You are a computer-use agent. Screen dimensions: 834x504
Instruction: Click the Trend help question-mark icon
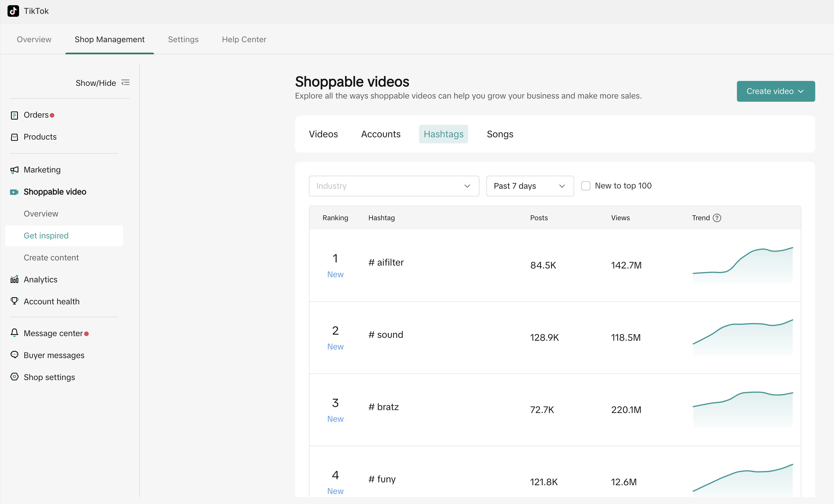tap(717, 218)
